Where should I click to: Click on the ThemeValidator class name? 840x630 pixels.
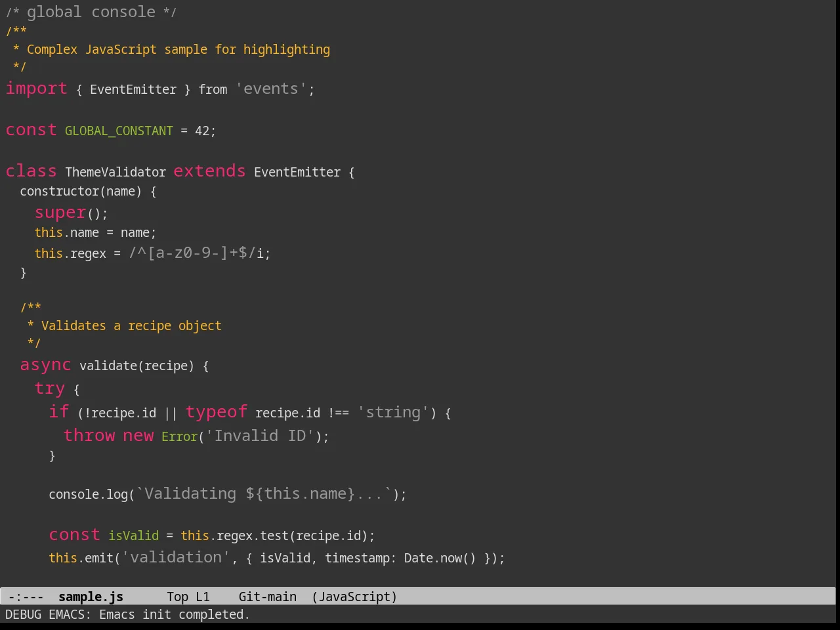coord(115,172)
